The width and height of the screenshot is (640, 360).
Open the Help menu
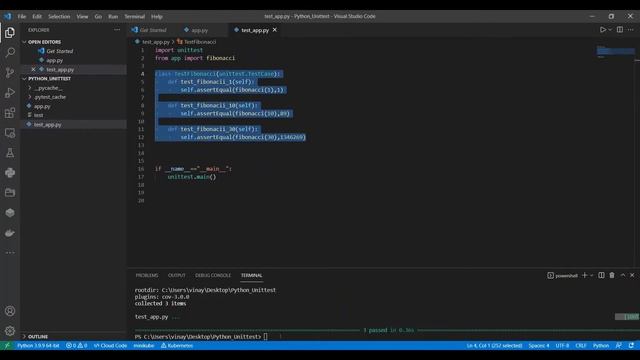(x=157, y=16)
